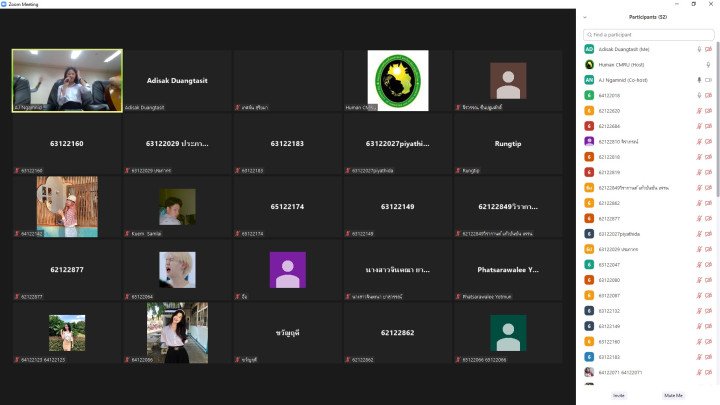
Task: Click the green avatar of participant 64122018
Action: (x=589, y=96)
